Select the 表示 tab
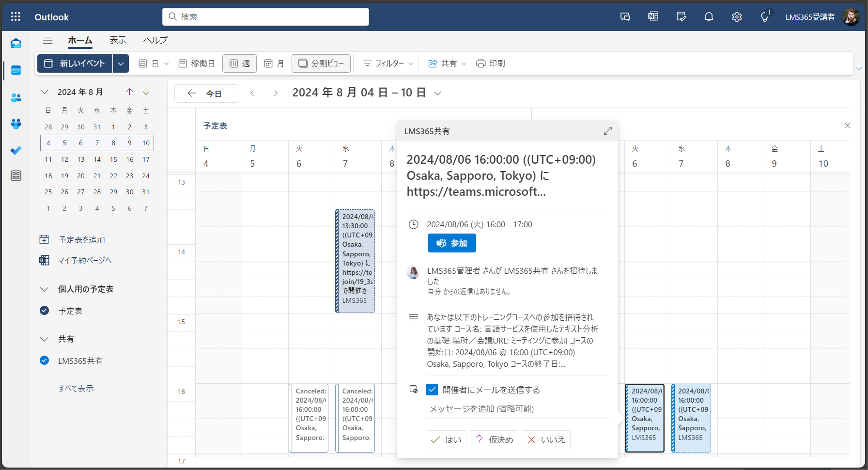868x470 pixels. pyautogui.click(x=118, y=40)
